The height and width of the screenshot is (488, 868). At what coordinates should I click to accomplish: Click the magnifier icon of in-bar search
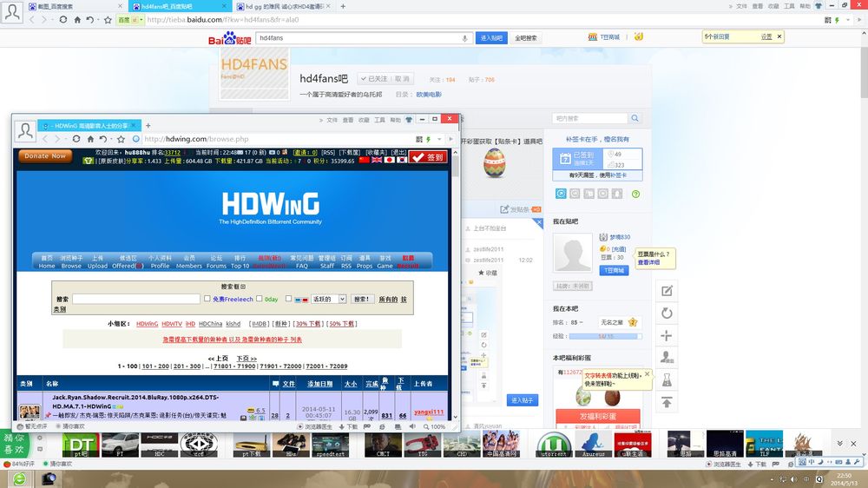[x=635, y=118]
